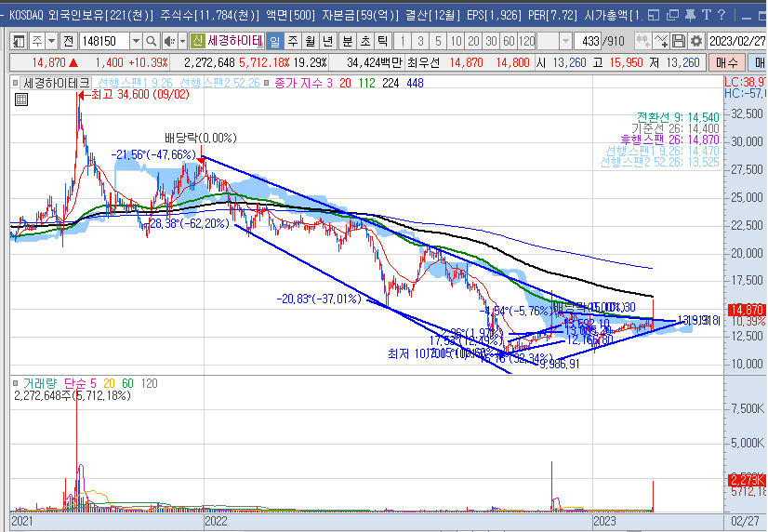Click 종가 지수 3 legend text
Viewport: 768px width, 532px height.
pos(304,84)
